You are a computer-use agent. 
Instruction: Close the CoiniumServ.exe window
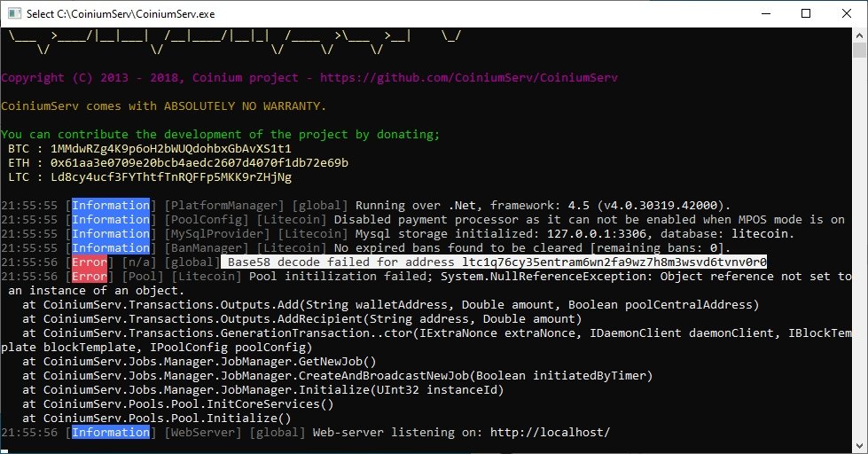pos(847,13)
